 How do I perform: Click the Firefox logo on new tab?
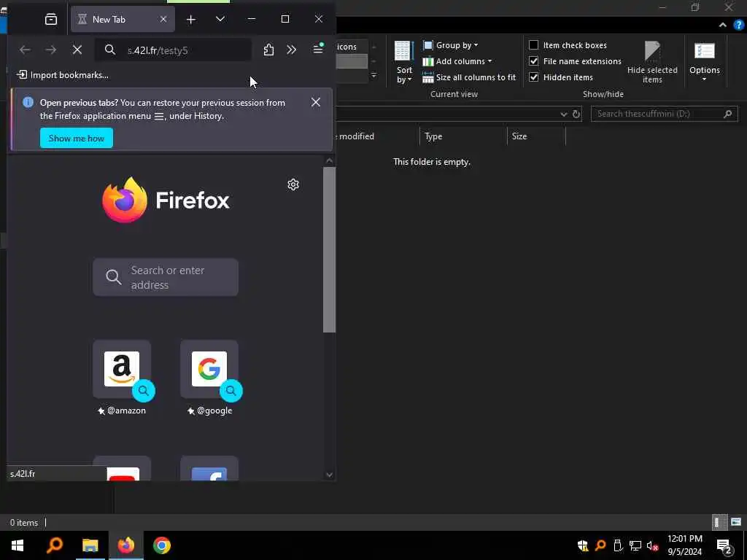point(166,200)
